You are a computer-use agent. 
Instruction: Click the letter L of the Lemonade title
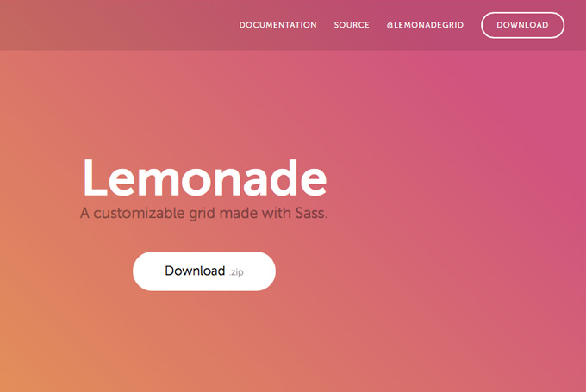(94, 177)
